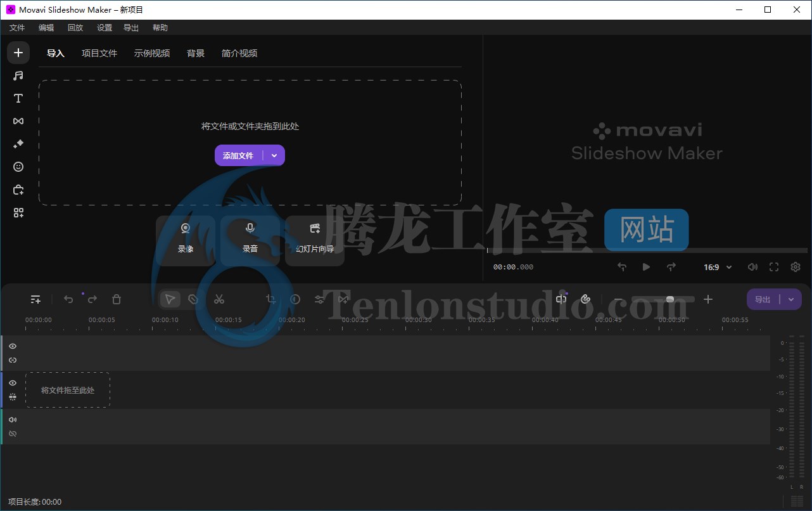This screenshot has height=511, width=812.
Task: Switch to the 背景 tab
Action: tap(196, 53)
